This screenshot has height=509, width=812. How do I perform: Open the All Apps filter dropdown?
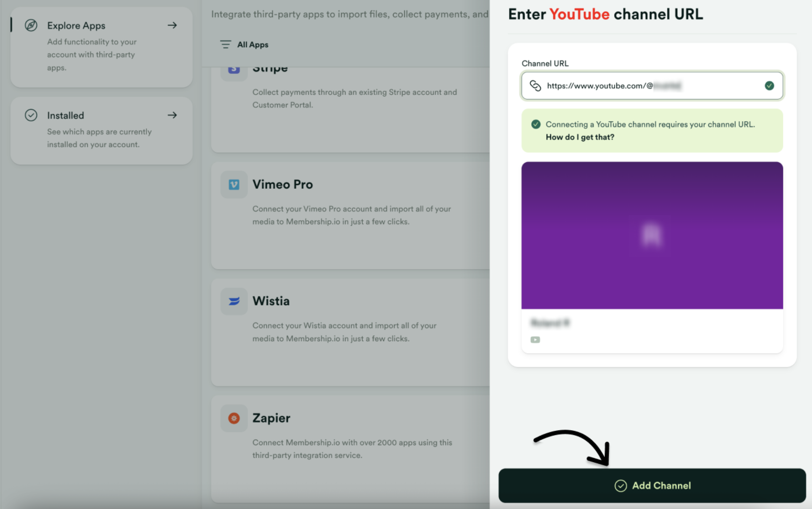coord(244,45)
